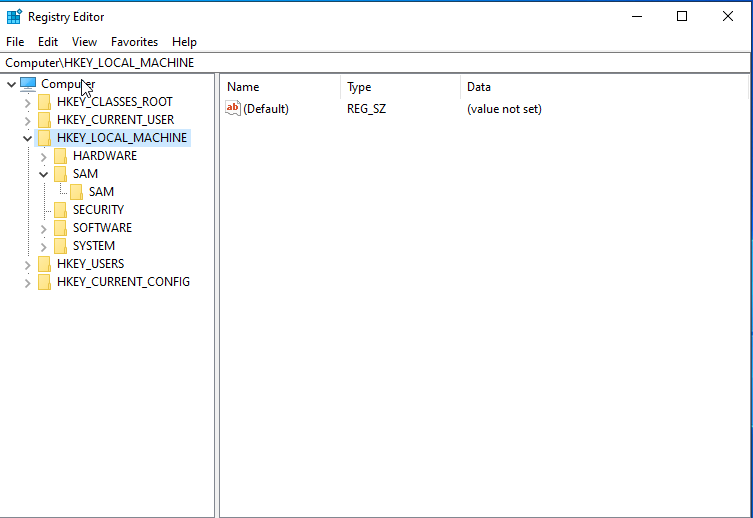Expand the HKEY_CLASSES_ROOT key
The image size is (753, 518).
coord(27,103)
